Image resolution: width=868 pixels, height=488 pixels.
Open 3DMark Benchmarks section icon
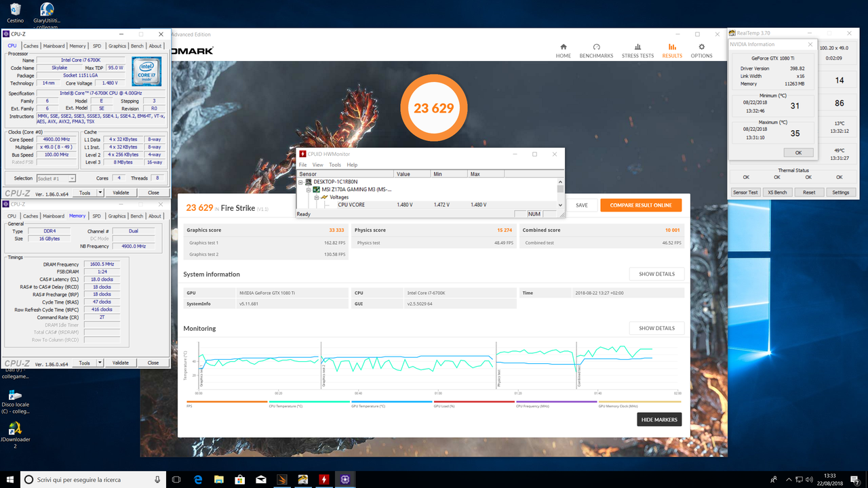pos(597,47)
